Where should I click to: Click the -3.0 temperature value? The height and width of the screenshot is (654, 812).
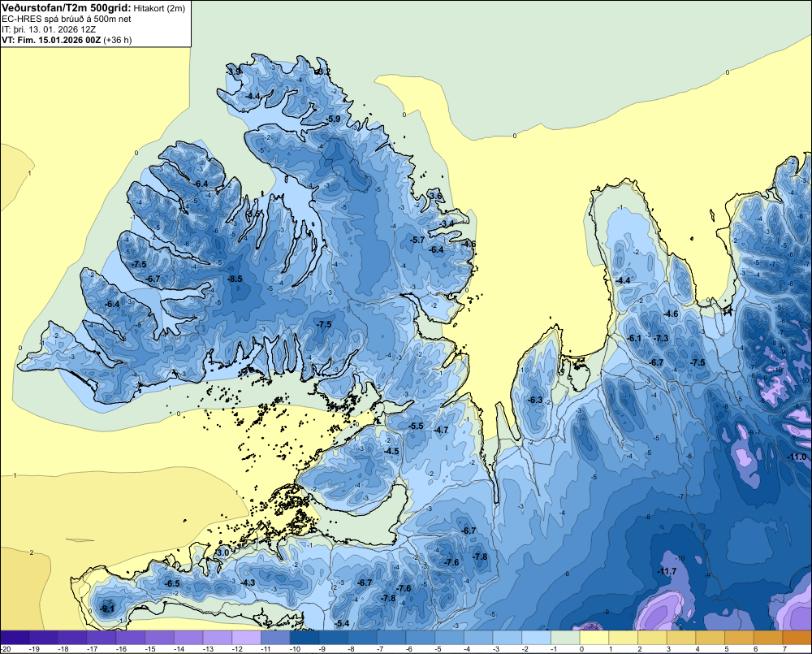coord(222,553)
